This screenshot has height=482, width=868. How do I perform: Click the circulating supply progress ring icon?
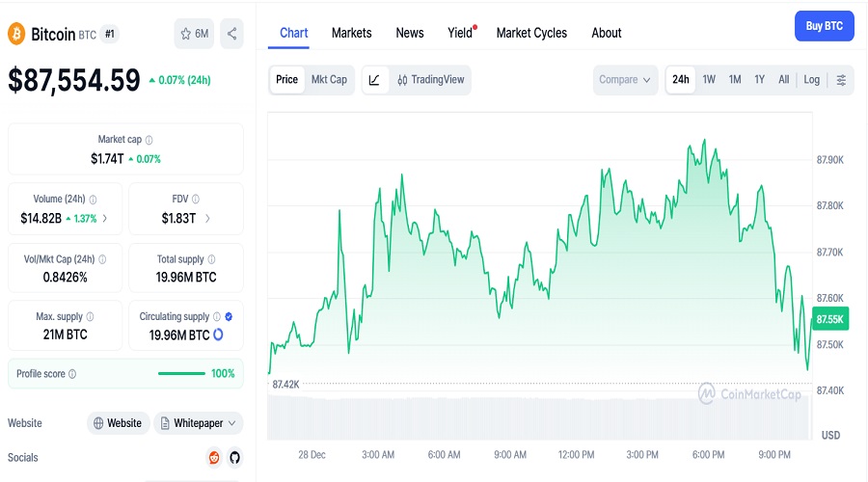(x=218, y=335)
